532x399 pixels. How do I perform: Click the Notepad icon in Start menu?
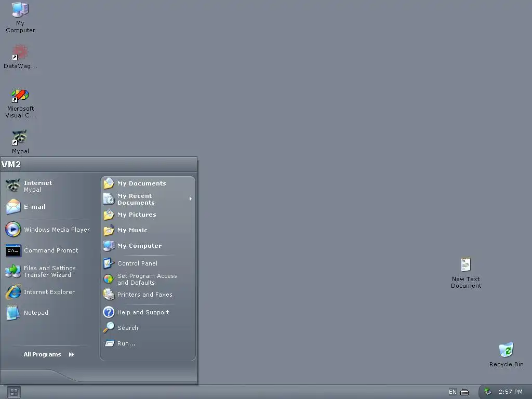coord(13,312)
